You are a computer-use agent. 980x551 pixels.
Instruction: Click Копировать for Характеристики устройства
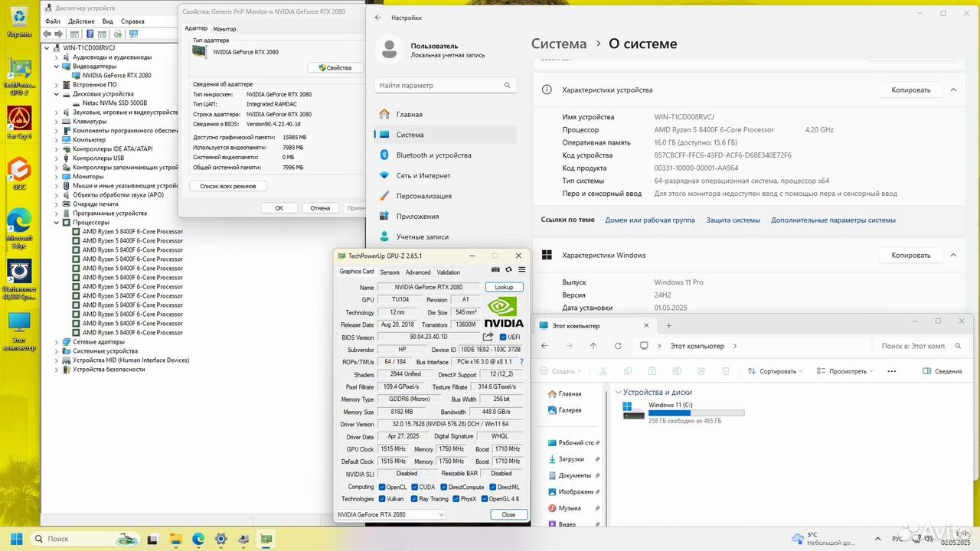[911, 90]
